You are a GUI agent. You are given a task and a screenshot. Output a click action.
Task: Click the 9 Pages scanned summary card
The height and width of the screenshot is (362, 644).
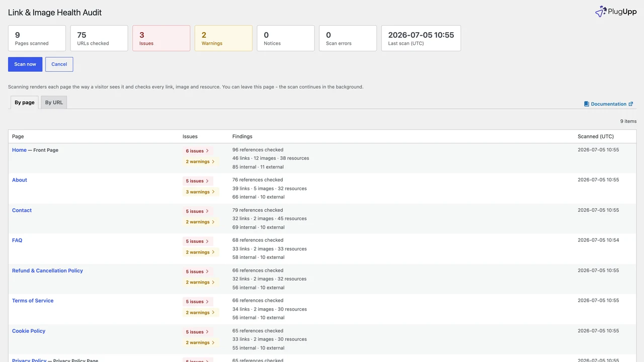tap(37, 38)
